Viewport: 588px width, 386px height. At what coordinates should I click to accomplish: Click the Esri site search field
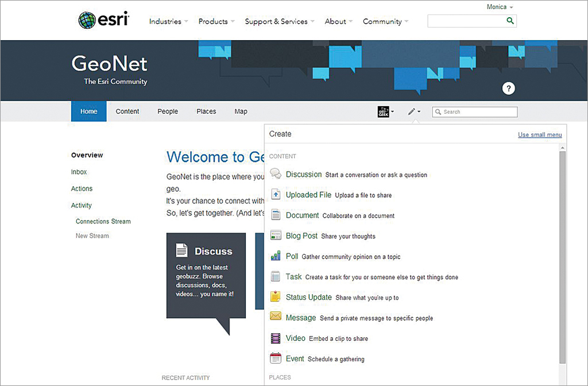472,21
